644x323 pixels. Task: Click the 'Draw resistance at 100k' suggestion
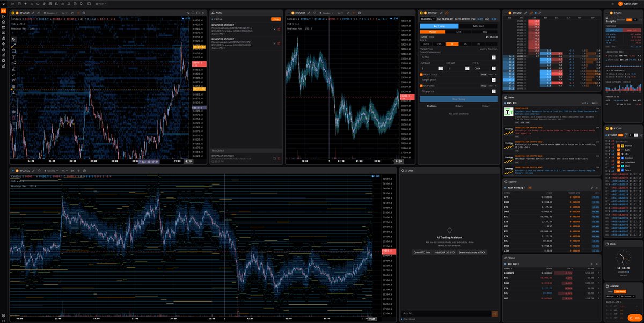(x=472, y=252)
